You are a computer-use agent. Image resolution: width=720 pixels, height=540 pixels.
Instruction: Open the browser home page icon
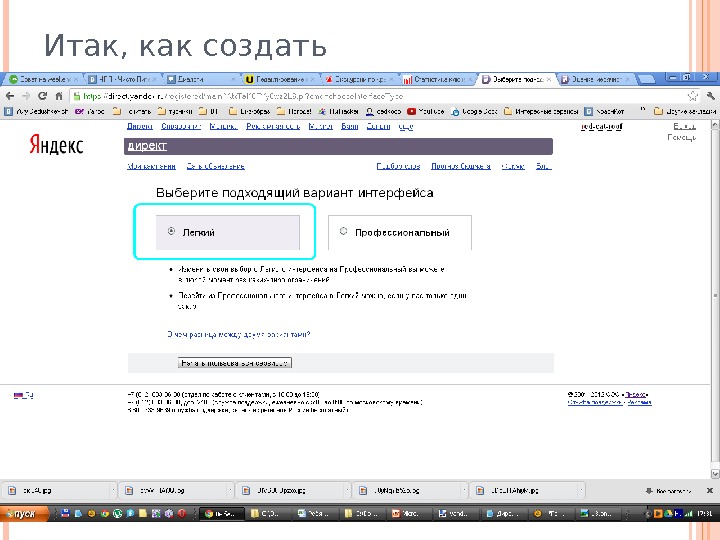click(59, 96)
